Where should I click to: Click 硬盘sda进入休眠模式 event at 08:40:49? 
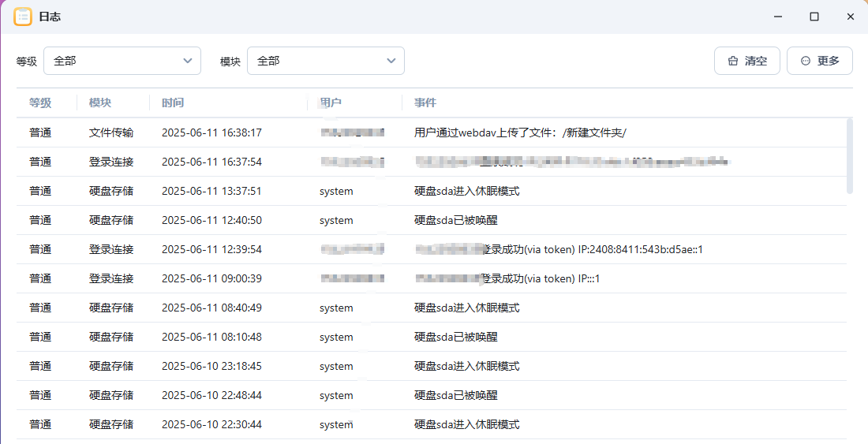(x=466, y=308)
